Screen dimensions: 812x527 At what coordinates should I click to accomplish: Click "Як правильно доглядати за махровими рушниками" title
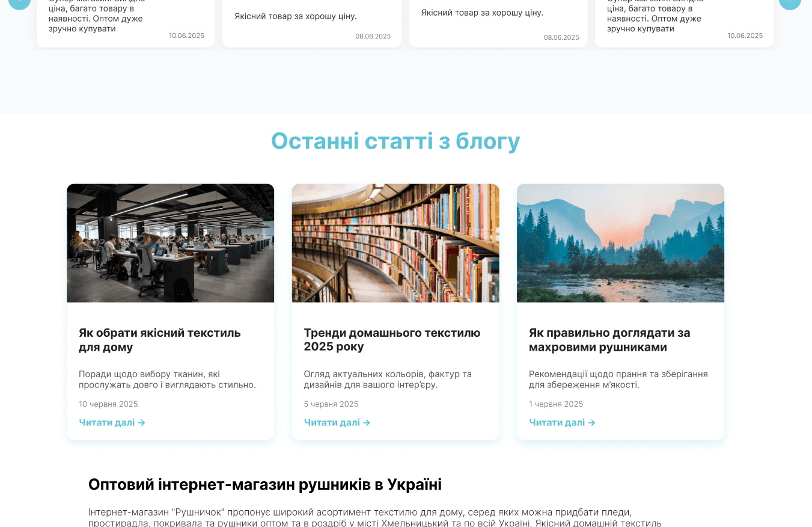click(x=609, y=339)
